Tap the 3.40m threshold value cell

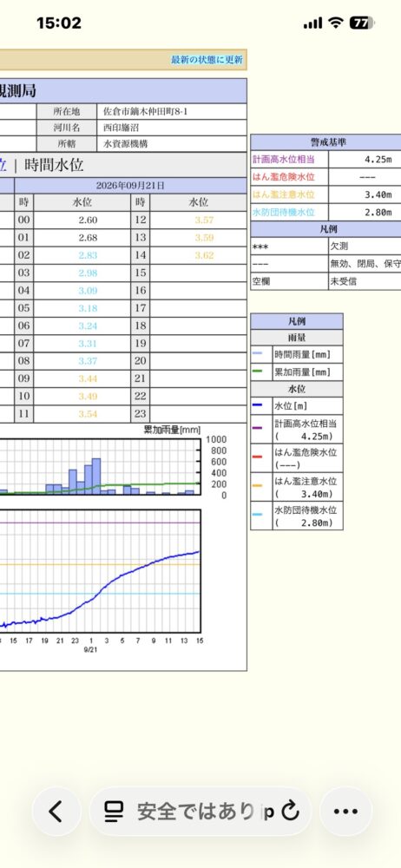pos(365,194)
